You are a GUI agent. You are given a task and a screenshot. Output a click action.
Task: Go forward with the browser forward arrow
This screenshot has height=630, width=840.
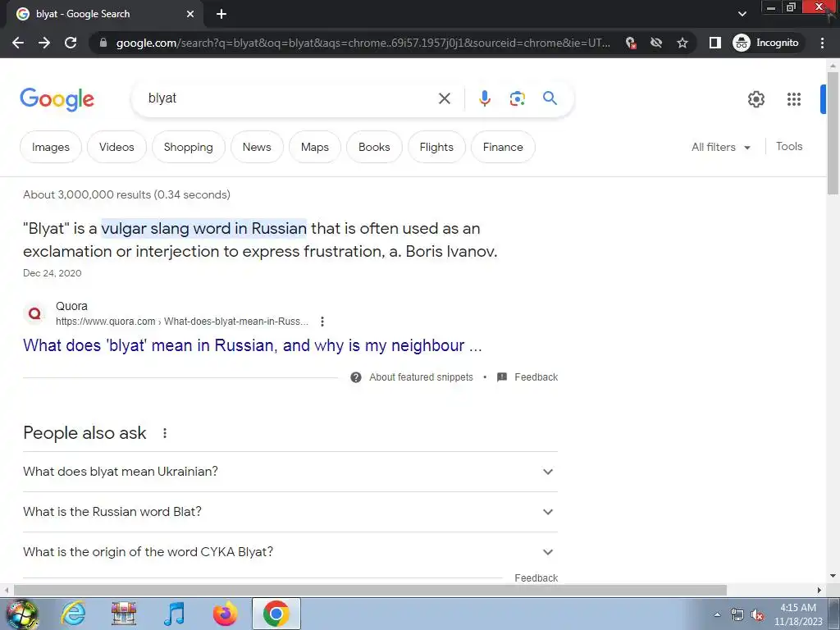44,43
